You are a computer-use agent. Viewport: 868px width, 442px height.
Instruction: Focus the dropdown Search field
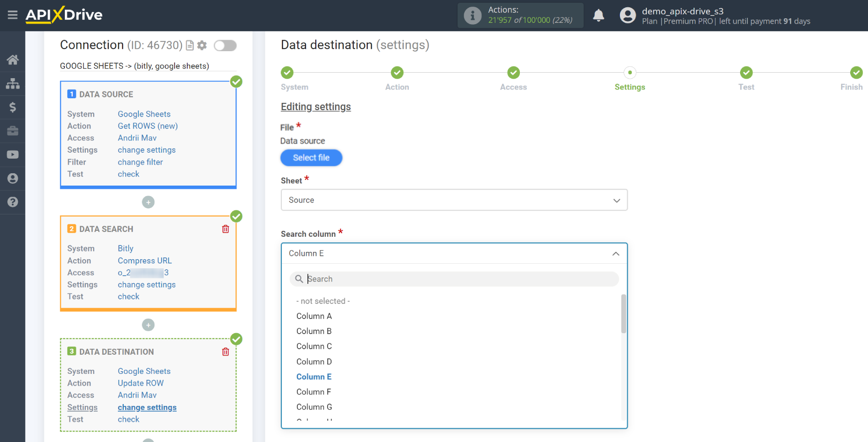point(454,279)
